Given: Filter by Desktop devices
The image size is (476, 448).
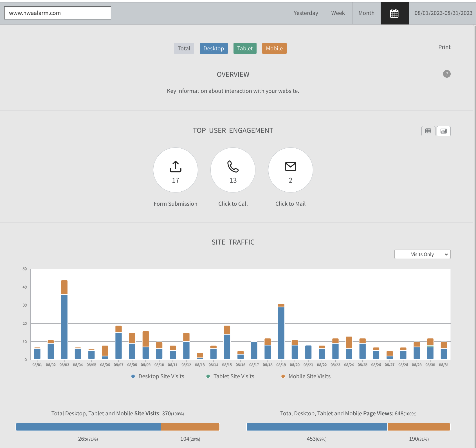Looking at the screenshot, I should point(214,48).
